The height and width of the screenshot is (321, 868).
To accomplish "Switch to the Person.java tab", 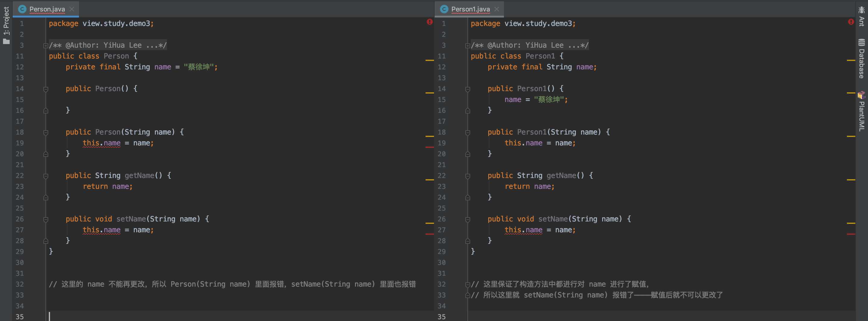I will pyautogui.click(x=47, y=9).
